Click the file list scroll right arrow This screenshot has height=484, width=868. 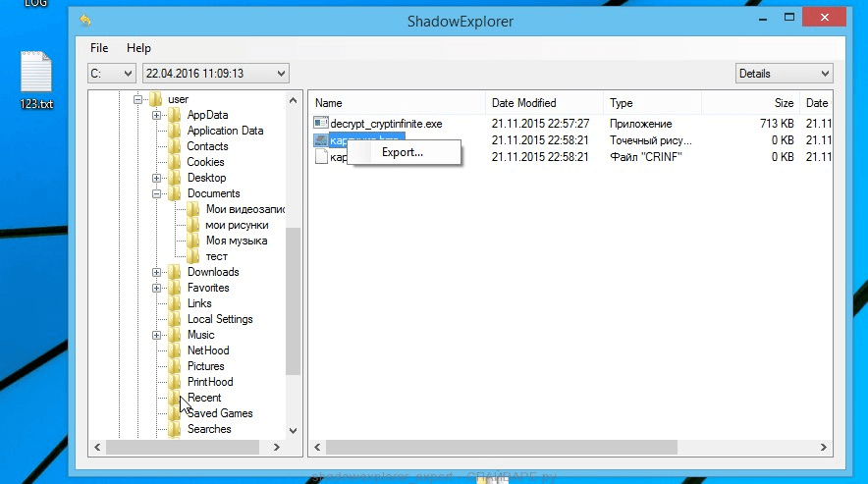pos(823,447)
